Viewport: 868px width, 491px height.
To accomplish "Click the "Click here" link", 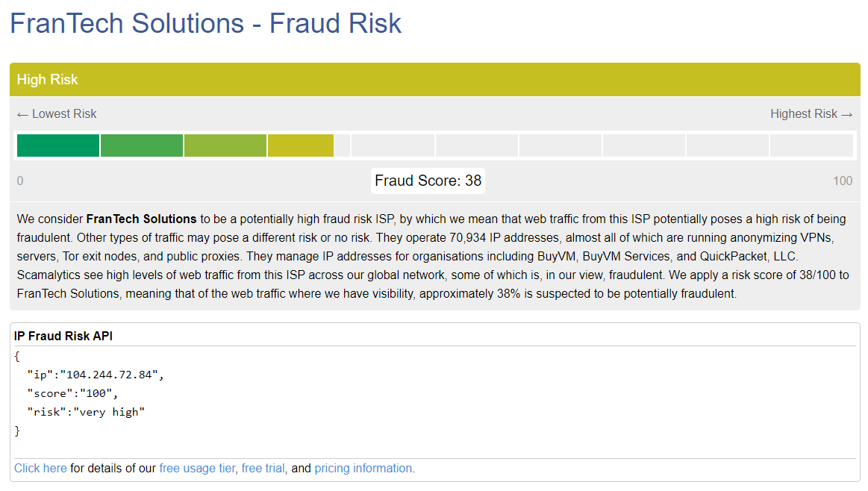I will 40,469.
